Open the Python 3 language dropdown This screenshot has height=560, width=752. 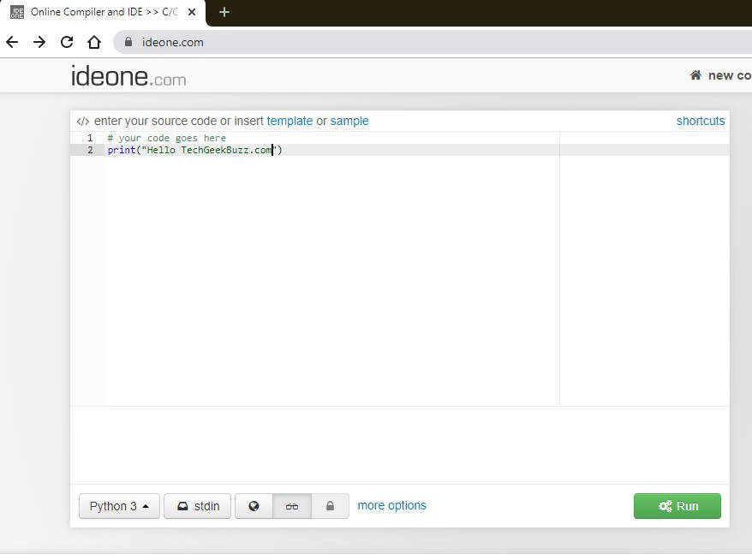[119, 506]
